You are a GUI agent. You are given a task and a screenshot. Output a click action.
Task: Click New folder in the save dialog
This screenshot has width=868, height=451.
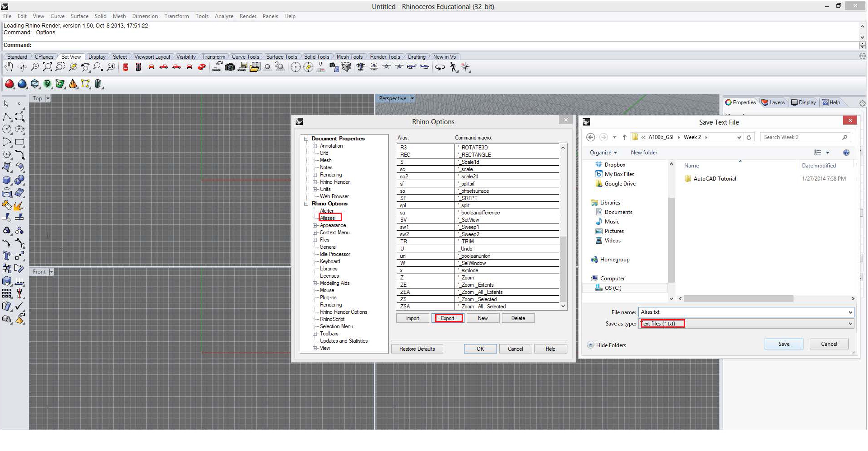pos(644,153)
